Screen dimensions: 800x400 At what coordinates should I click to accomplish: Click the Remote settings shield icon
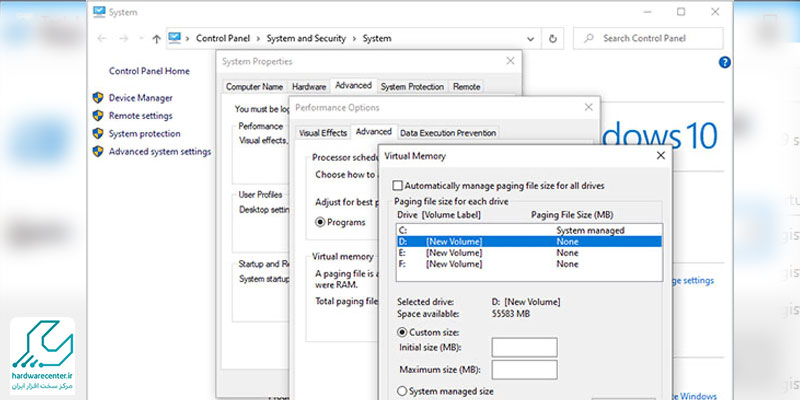[x=98, y=116]
